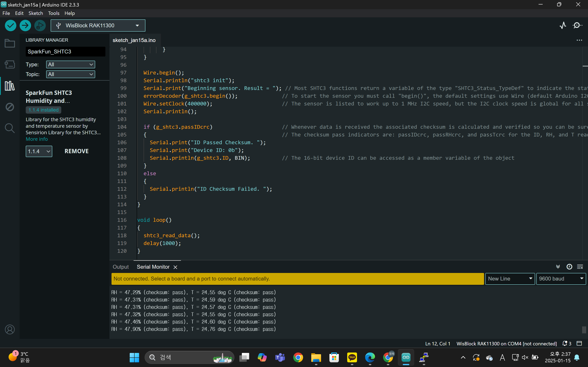Click the serial message input field
This screenshot has height=367, width=588.
tap(298, 279)
